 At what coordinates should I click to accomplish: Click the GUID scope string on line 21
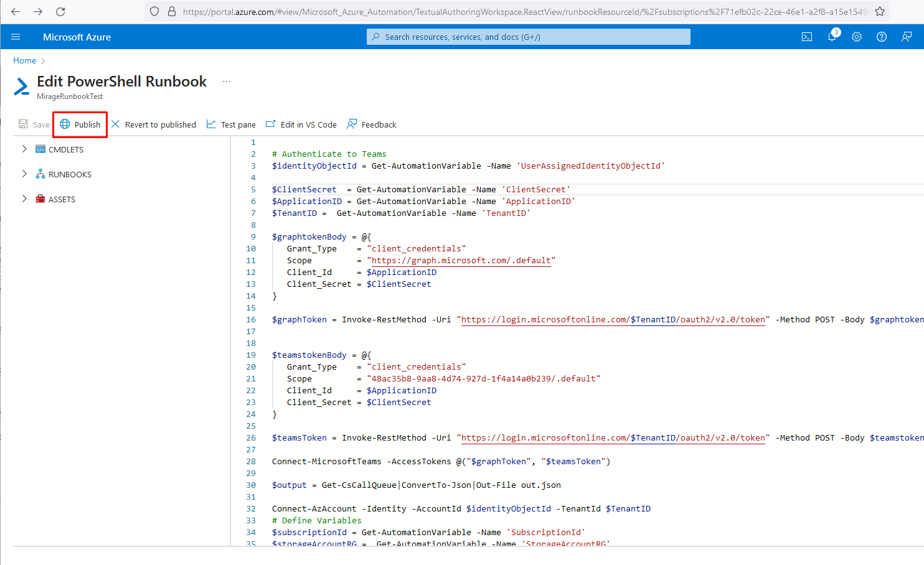pos(484,378)
